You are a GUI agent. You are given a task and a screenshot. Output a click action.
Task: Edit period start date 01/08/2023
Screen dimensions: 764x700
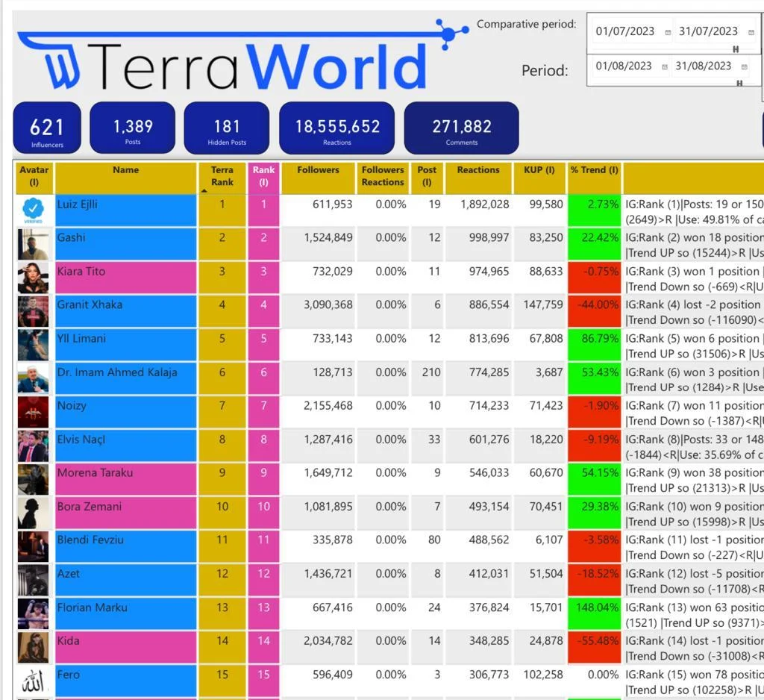[623, 66]
